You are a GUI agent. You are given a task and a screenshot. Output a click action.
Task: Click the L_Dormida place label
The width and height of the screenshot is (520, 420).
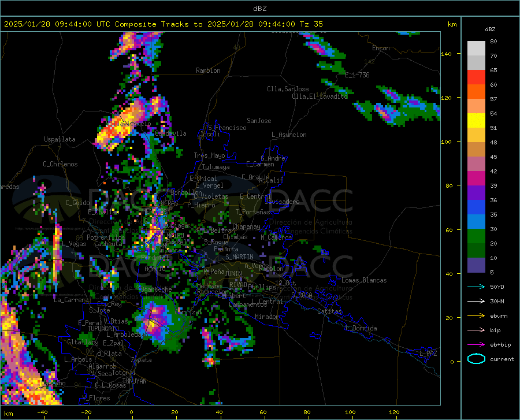point(361,328)
